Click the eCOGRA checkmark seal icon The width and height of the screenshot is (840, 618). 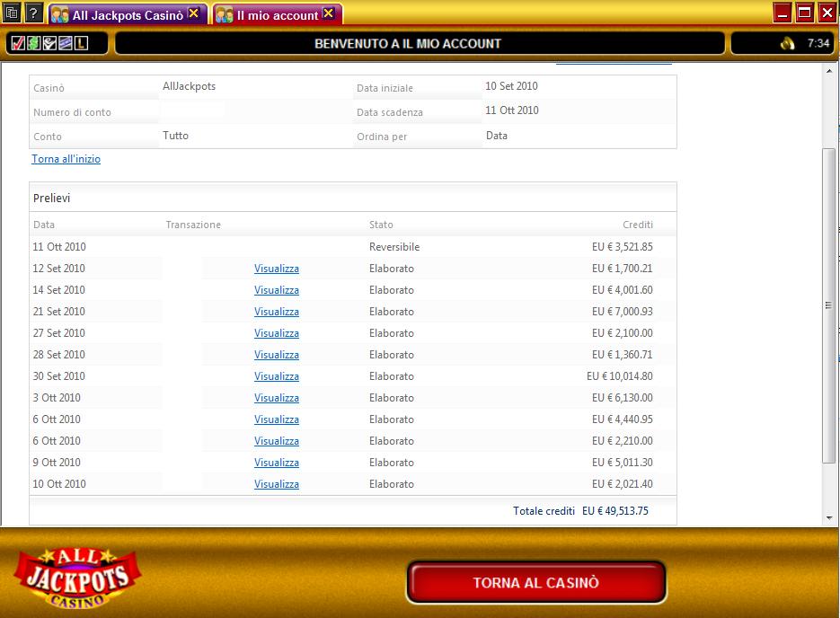pos(49,43)
